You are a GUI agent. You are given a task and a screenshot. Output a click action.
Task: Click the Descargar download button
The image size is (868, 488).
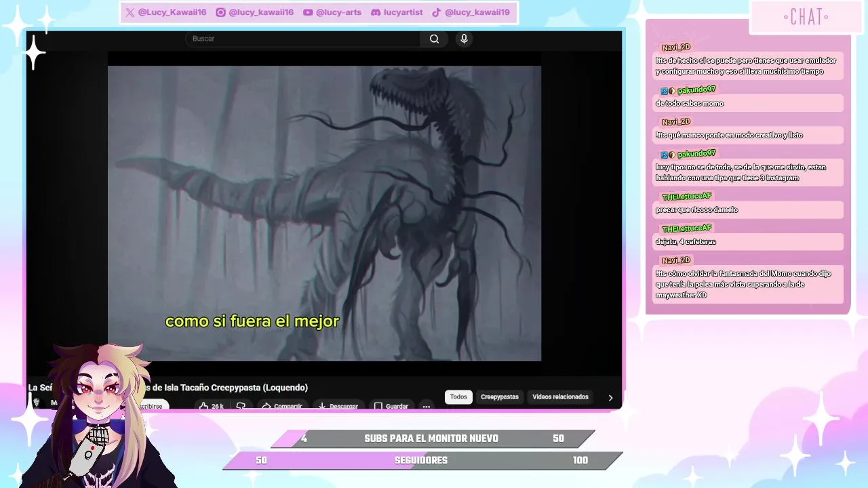(338, 406)
